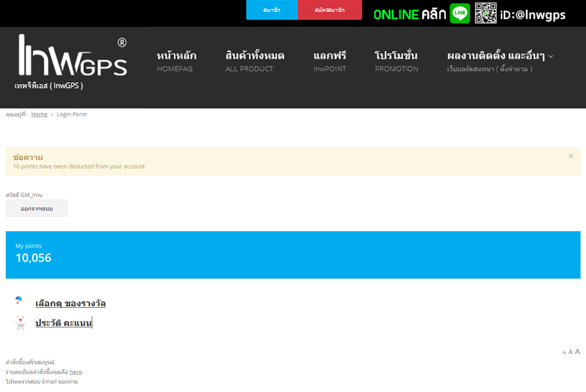Viewport: 586px width, 392px height.
Task: Open the เลือกดู ของรางวัล link
Action: tap(70, 303)
